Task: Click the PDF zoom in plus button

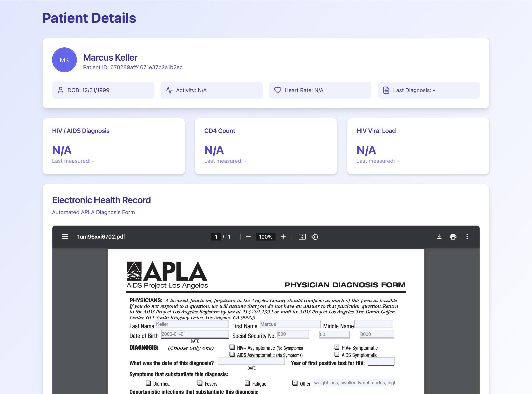Action: point(283,237)
